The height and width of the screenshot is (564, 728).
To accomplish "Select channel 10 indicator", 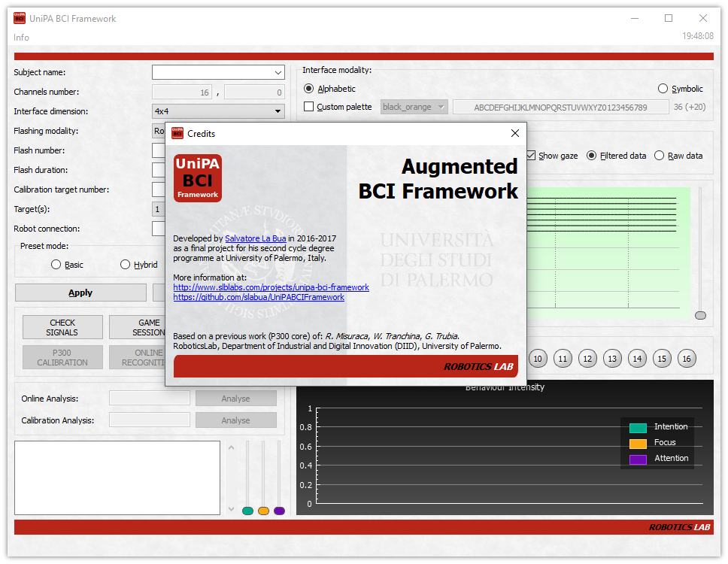I will (x=538, y=359).
